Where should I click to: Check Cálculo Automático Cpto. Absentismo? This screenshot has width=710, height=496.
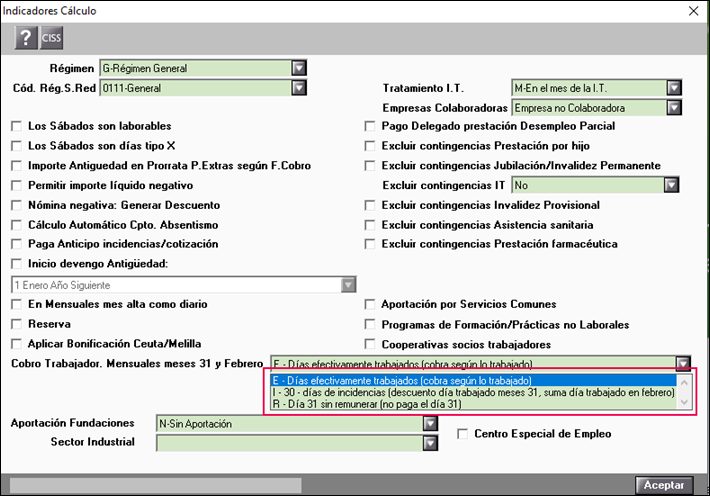(x=17, y=225)
